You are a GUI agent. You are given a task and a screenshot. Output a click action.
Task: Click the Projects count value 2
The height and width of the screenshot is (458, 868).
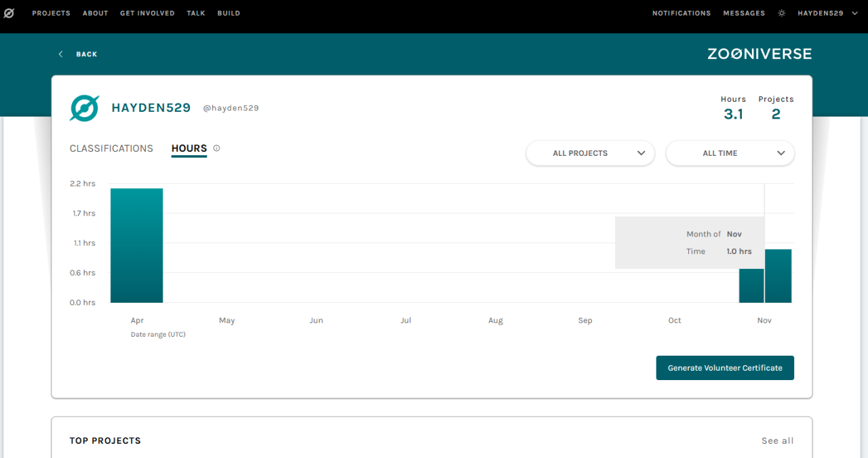(x=776, y=114)
